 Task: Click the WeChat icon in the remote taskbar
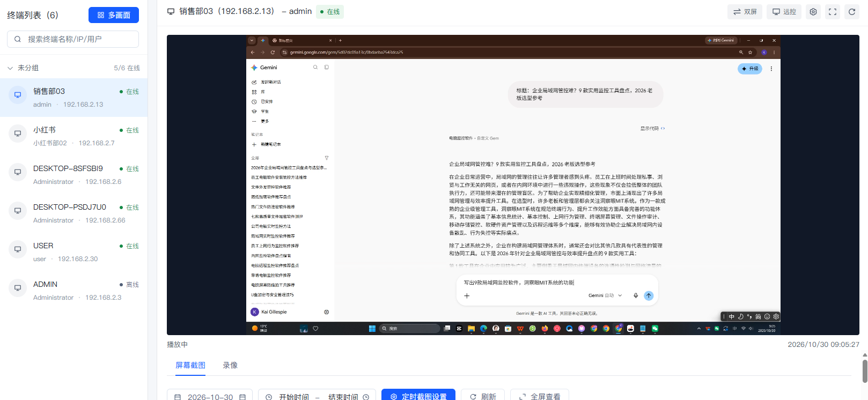pos(655,329)
